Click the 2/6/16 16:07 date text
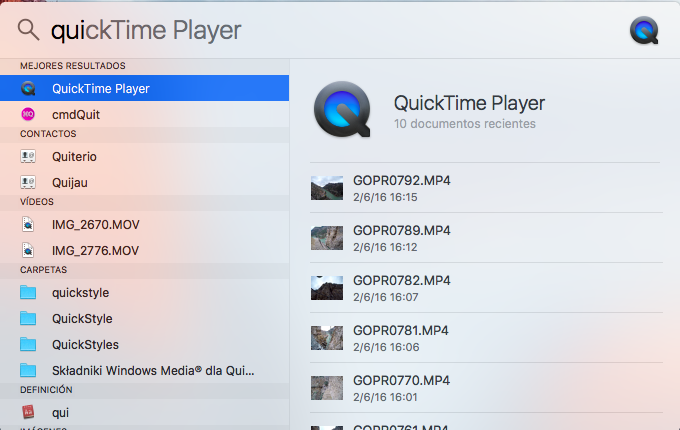Viewport: 680px width, 430px height. (386, 297)
